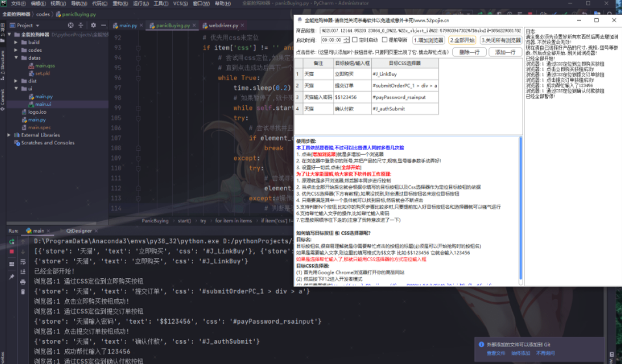Click codes in breadcrumb path
Image resolution: width=622 pixels, height=364 pixels.
click(x=43, y=14)
